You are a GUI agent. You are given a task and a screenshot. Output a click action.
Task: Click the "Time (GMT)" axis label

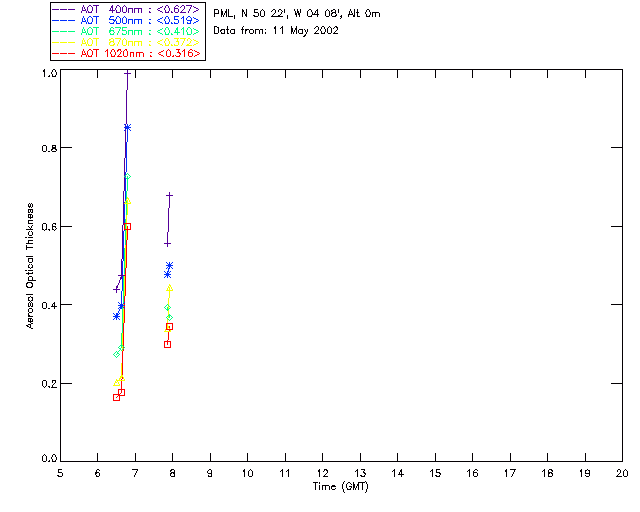341,485
